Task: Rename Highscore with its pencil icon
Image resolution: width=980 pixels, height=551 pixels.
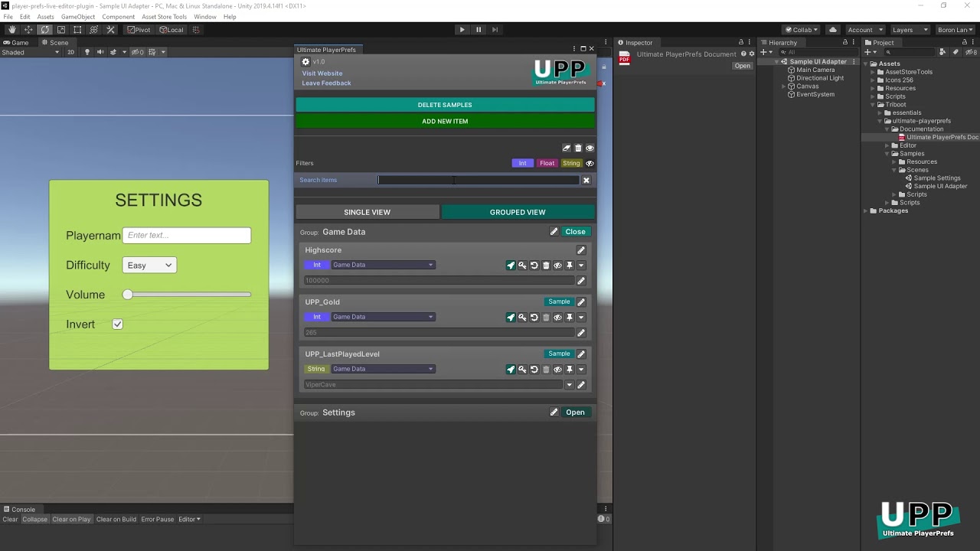Action: (x=581, y=250)
